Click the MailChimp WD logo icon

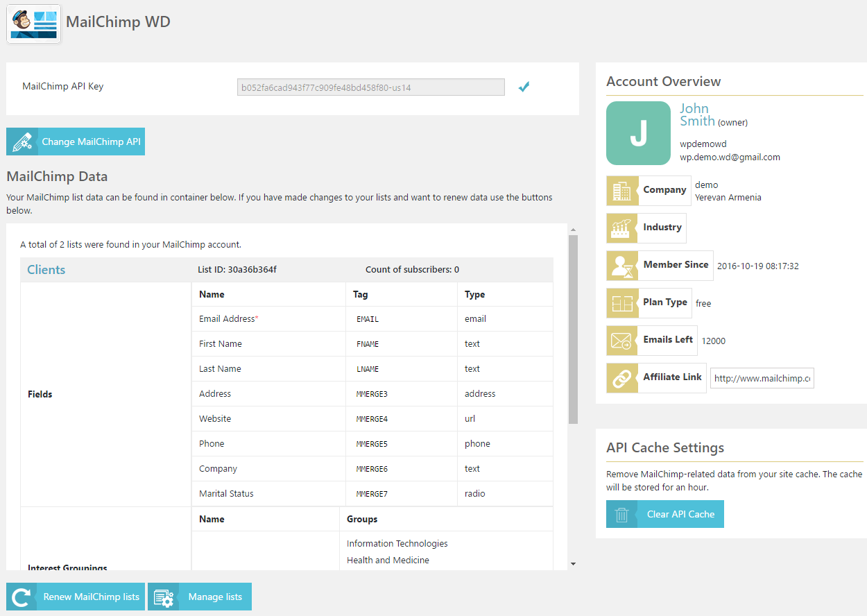pos(34,24)
